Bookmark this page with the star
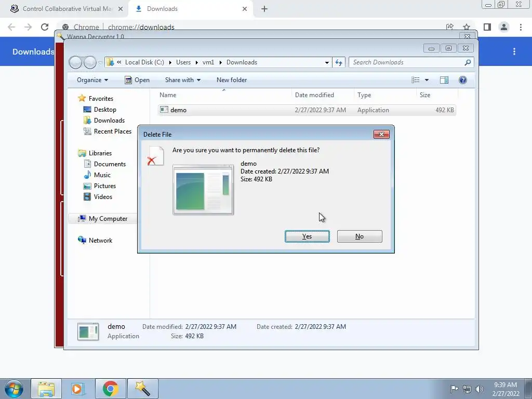Viewport: 532px width, 399px height. click(x=467, y=27)
